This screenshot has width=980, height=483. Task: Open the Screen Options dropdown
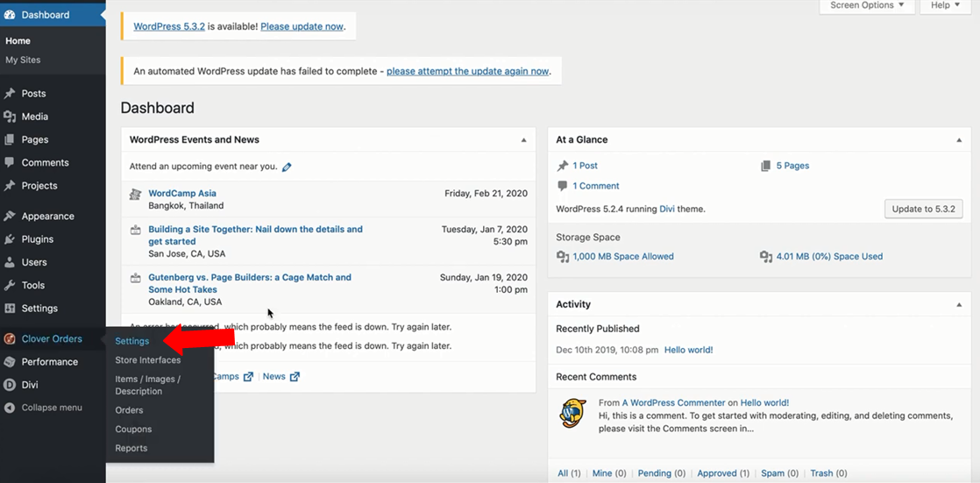866,6
